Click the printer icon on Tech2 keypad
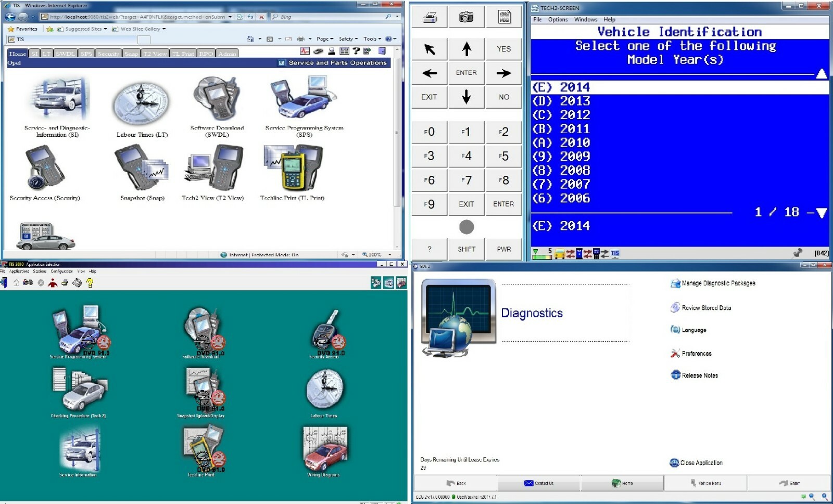This screenshot has width=833, height=504. [430, 17]
